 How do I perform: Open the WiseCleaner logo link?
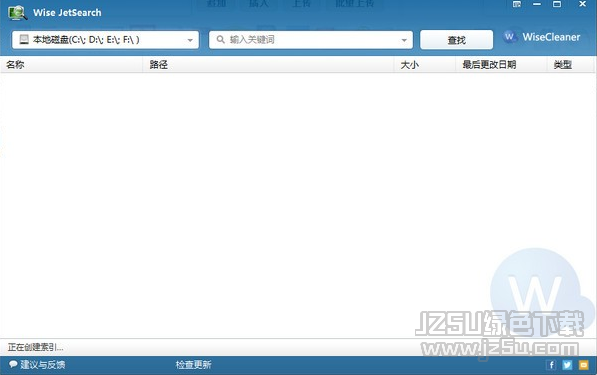pyautogui.click(x=542, y=37)
